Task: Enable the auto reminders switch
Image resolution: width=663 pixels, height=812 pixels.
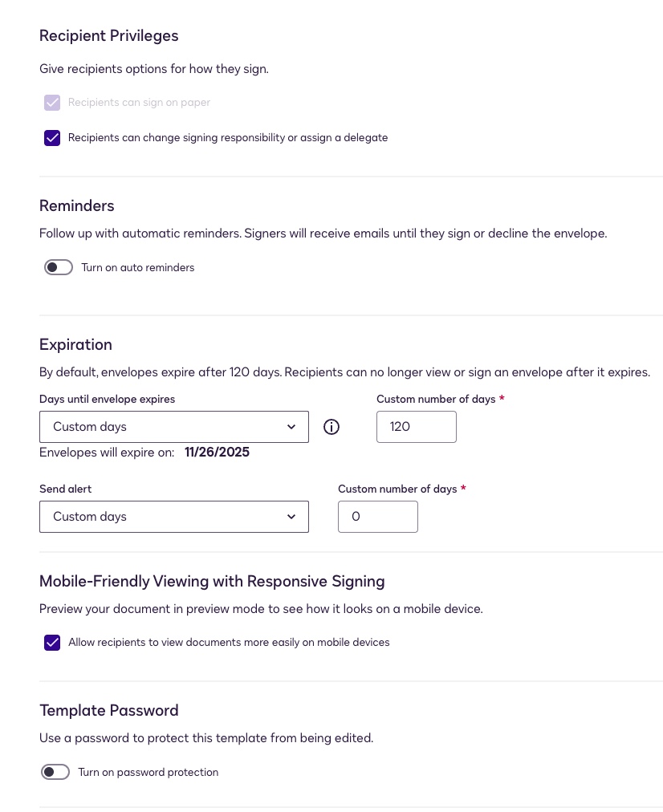Action: 59,267
